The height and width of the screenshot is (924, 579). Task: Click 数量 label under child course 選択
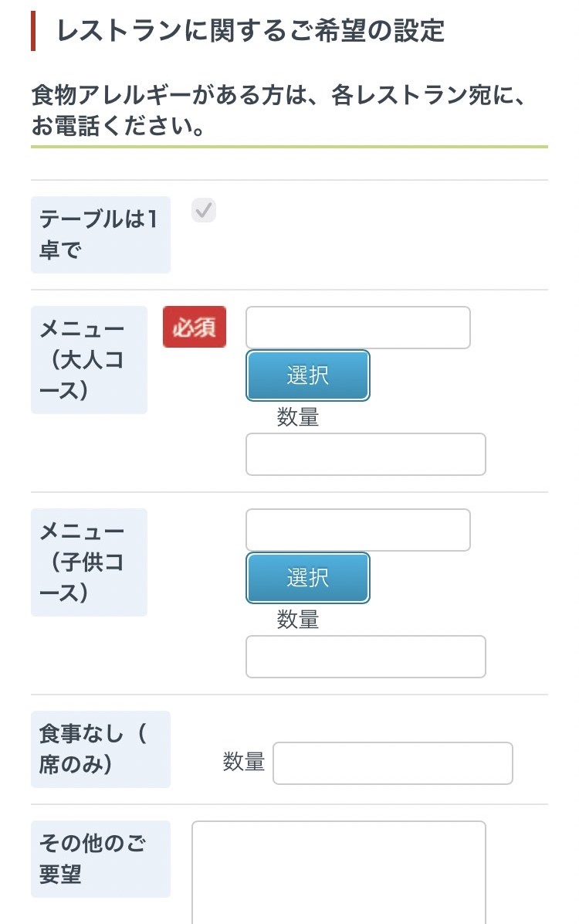coord(298,620)
